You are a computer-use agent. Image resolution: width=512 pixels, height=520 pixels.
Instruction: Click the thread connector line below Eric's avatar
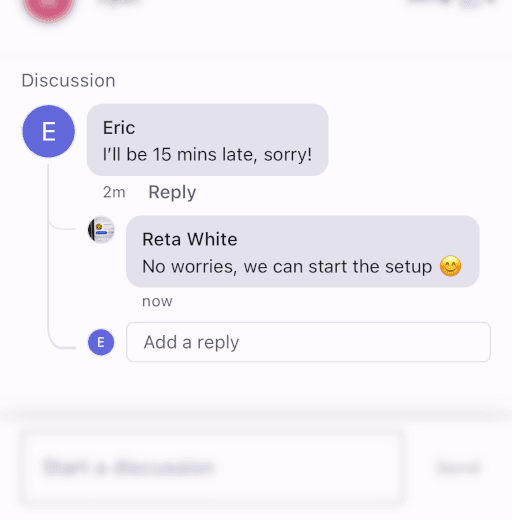48,253
